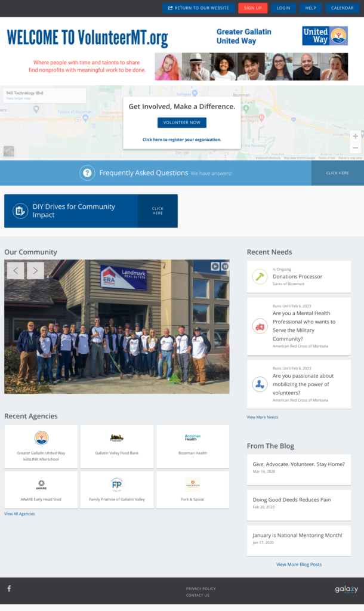Open mobilizing power of volunteers need text
The image size is (364, 611).
click(x=303, y=384)
